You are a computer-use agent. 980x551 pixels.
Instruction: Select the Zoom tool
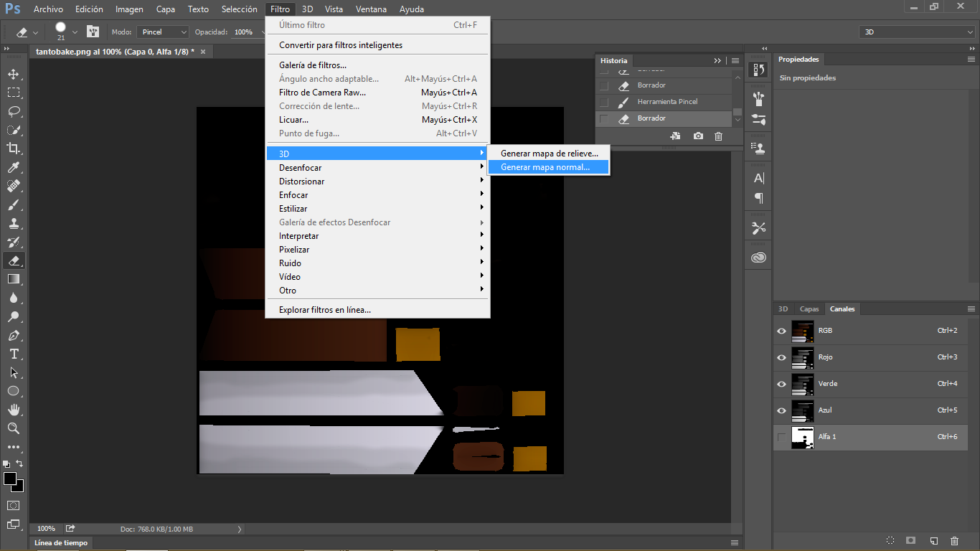click(13, 428)
